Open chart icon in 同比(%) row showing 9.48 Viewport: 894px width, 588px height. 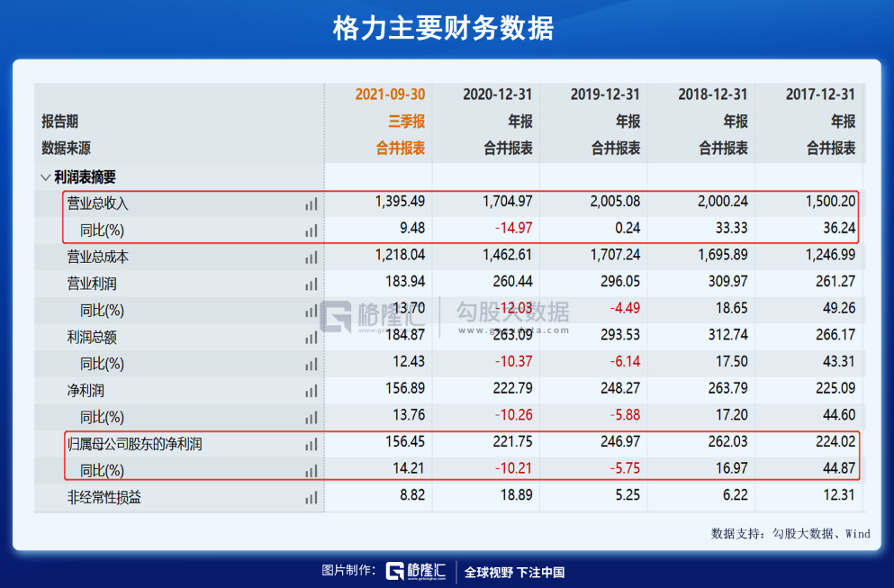point(311,231)
